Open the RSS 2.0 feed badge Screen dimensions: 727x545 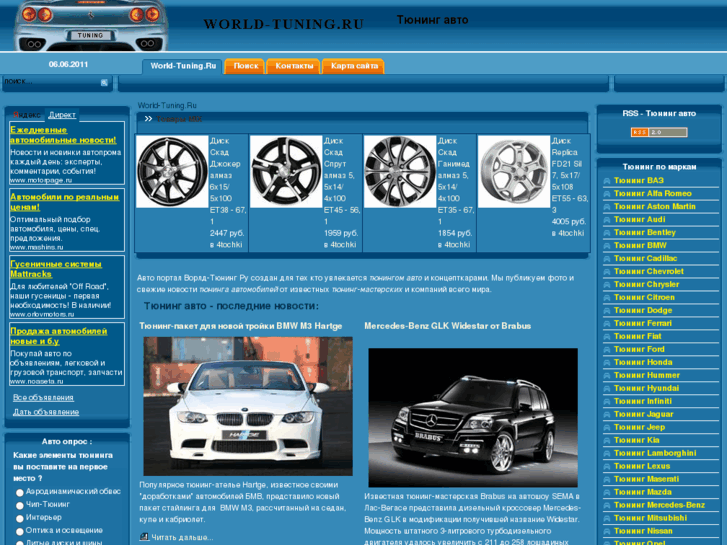coord(659,132)
